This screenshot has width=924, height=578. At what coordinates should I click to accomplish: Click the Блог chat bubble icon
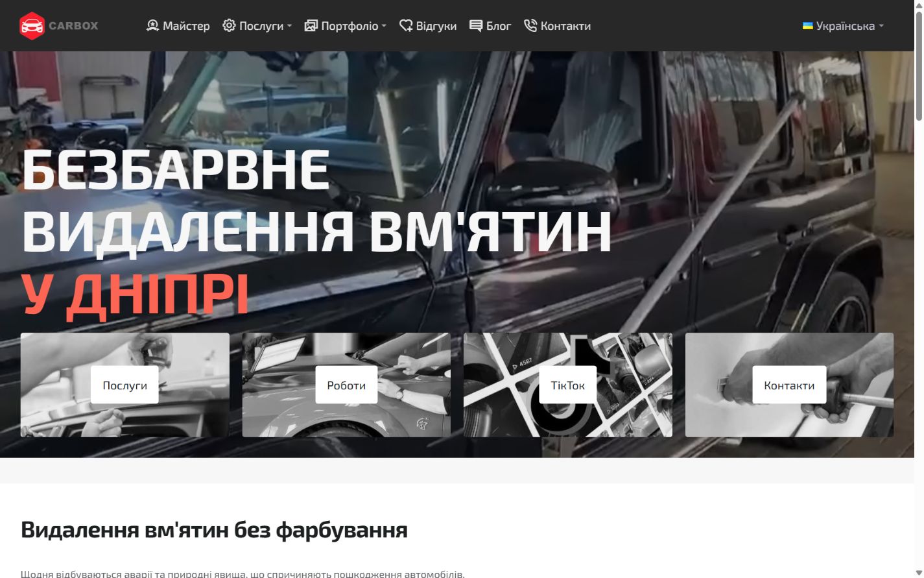coord(476,26)
